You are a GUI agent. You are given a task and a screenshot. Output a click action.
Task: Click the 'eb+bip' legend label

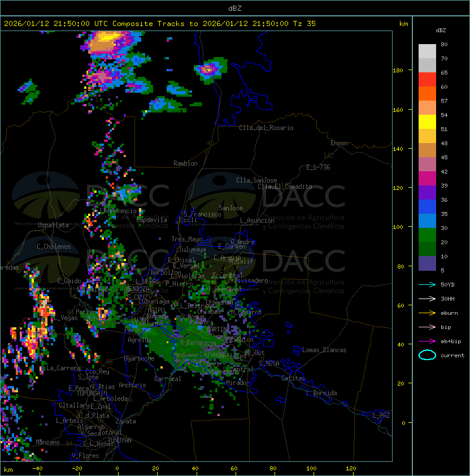coord(451,341)
